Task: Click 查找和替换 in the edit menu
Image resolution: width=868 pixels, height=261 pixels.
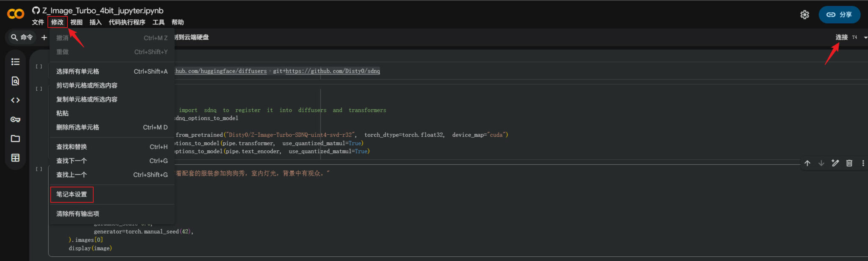Action: click(72, 147)
